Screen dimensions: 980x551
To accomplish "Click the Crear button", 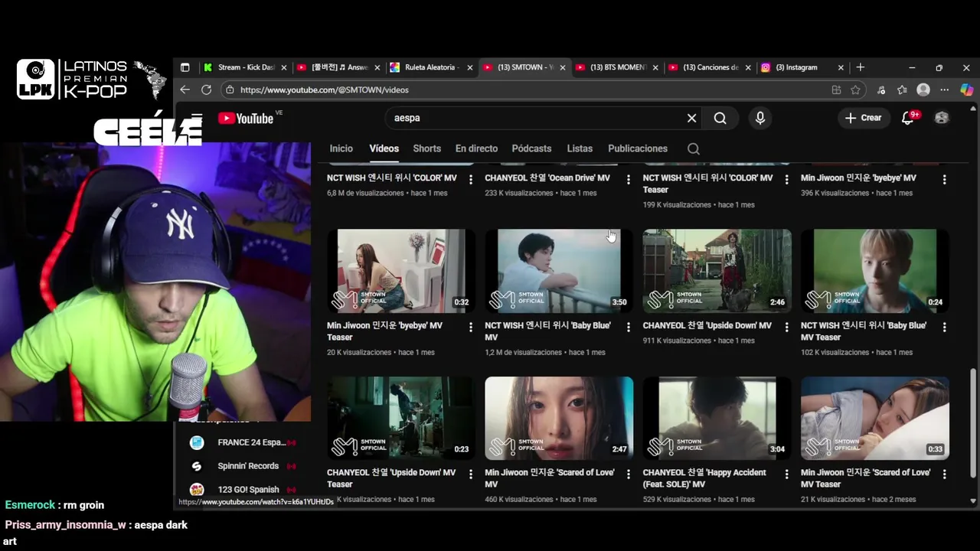I will pos(863,118).
